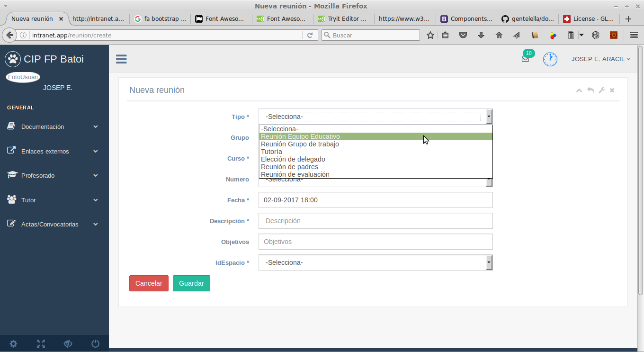644x352 pixels.
Task: Click the site information icon in URL bar
Action: pyautogui.click(x=23, y=35)
